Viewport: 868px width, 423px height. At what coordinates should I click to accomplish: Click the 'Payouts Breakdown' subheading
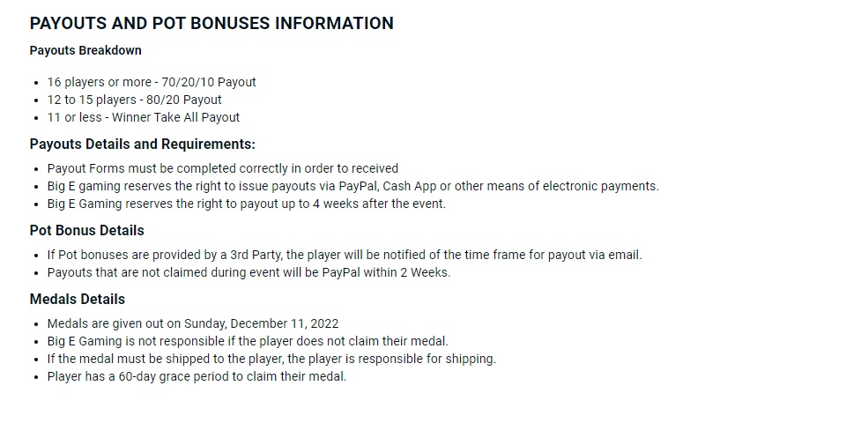pos(85,50)
